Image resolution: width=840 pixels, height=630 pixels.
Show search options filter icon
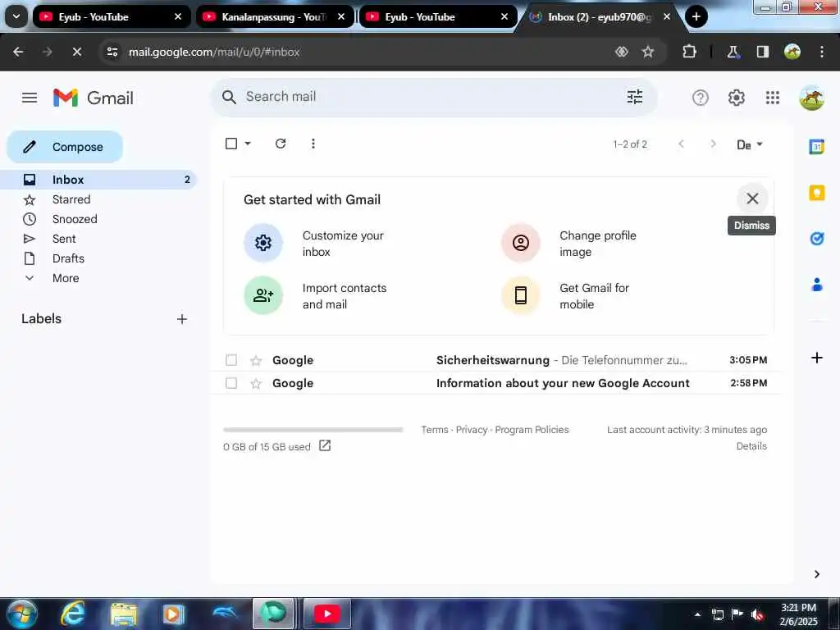[x=635, y=97]
